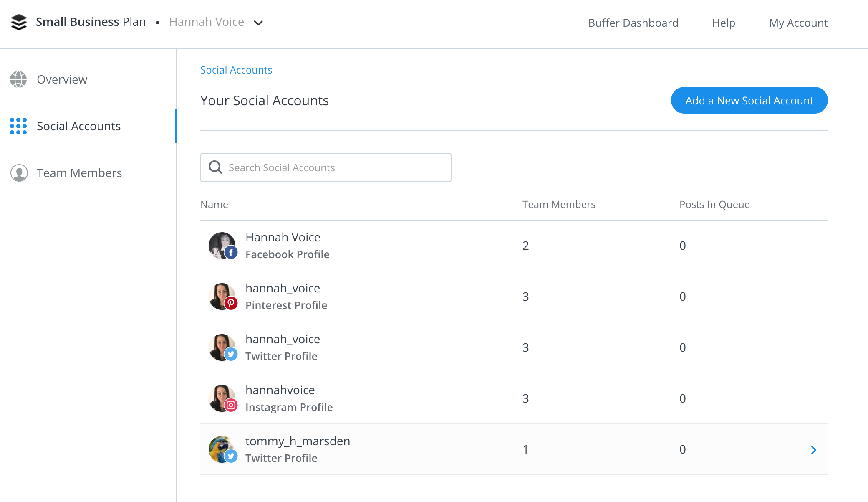Image resolution: width=868 pixels, height=502 pixels.
Task: Click posts in queue 0 for the Instagram profile
Action: [683, 398]
